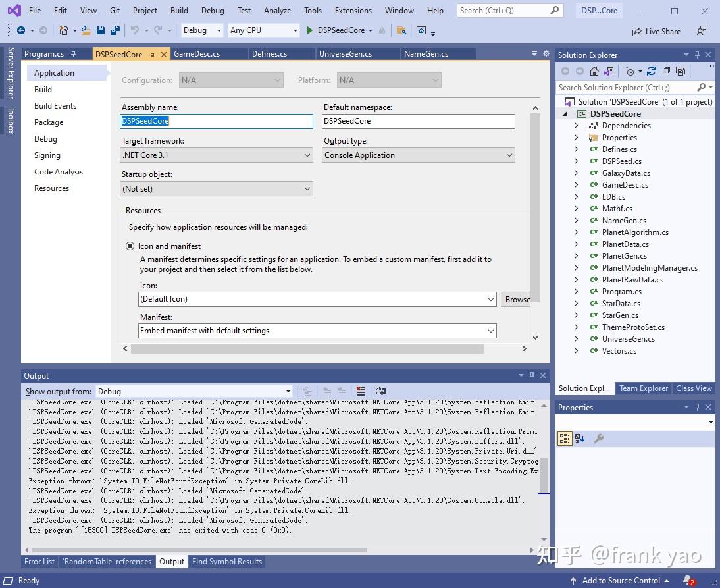The height and width of the screenshot is (588, 720).
Task: Toggle auto-hide pin on Solution Explorer panel
Action: tap(697, 55)
